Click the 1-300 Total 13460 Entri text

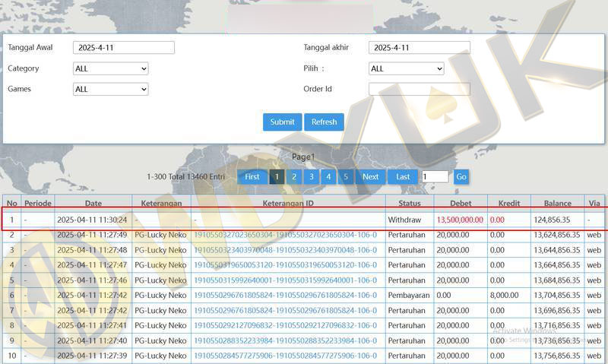185,177
